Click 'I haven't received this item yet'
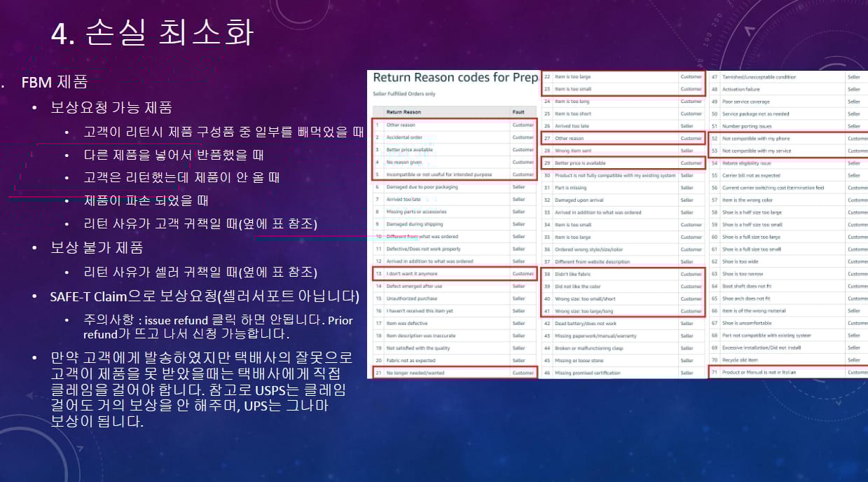 click(454, 311)
